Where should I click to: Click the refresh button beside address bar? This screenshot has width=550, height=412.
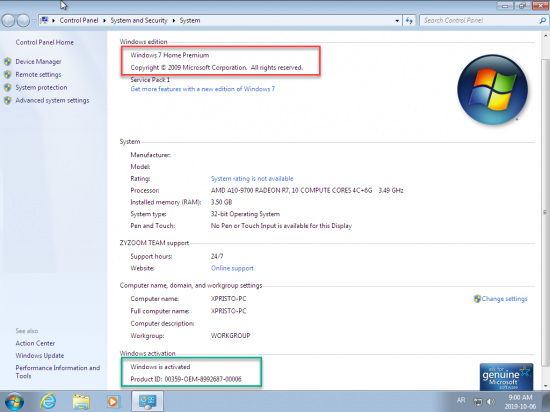pos(409,21)
